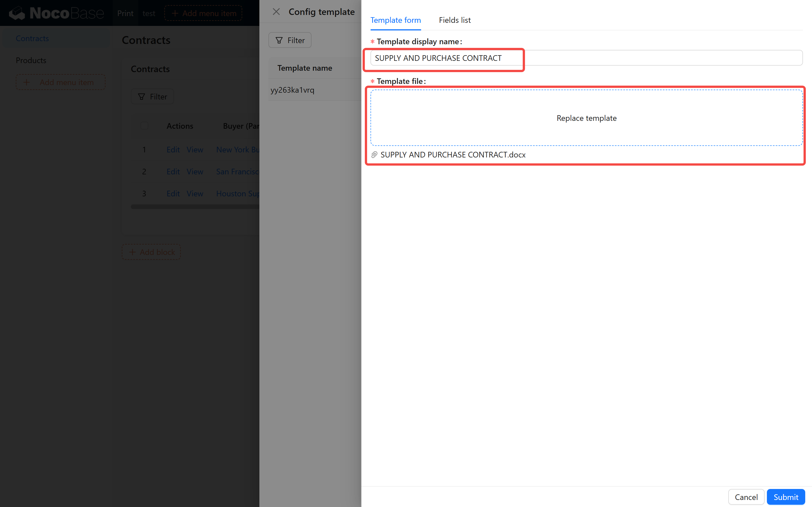This screenshot has height=507, width=812.
Task: Click the paperclip icon beside the docx file
Action: (x=374, y=155)
